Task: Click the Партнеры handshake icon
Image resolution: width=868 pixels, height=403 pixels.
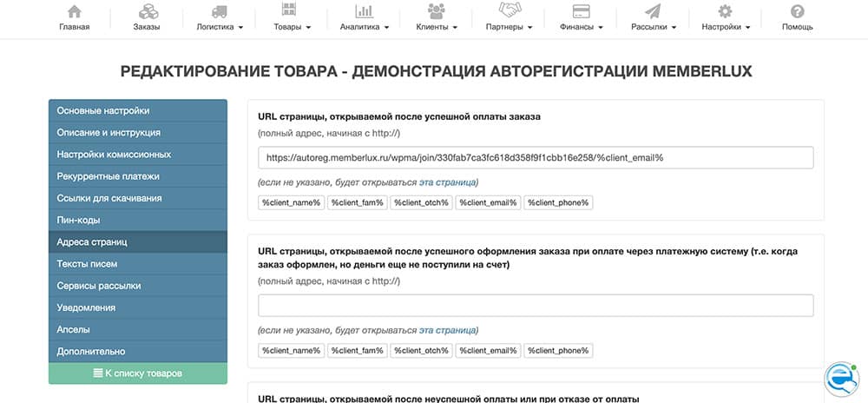Action: [509, 11]
